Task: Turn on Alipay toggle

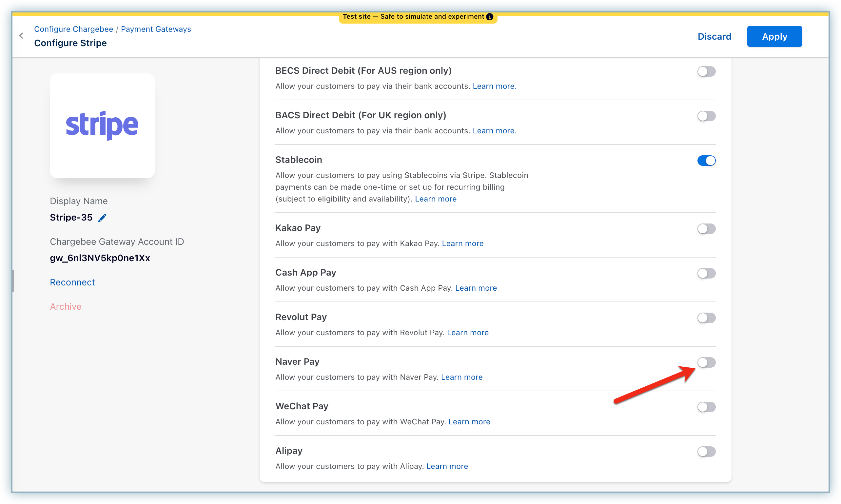Action: 706,451
